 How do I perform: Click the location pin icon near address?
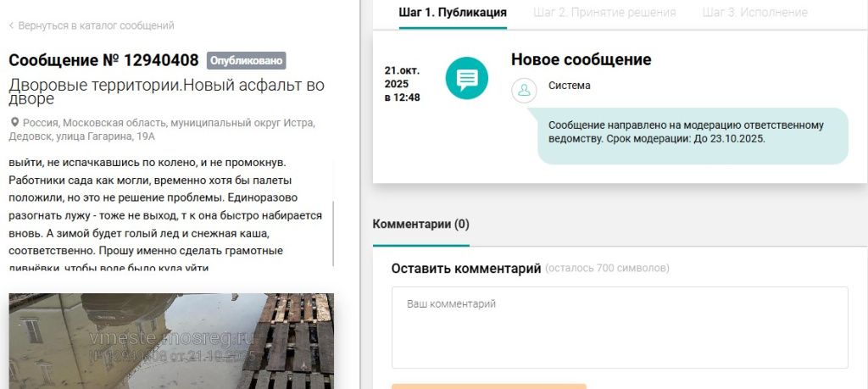coord(14,122)
